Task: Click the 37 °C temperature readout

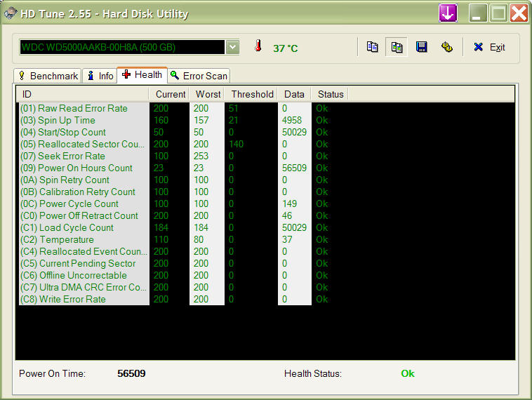Action: [x=286, y=48]
